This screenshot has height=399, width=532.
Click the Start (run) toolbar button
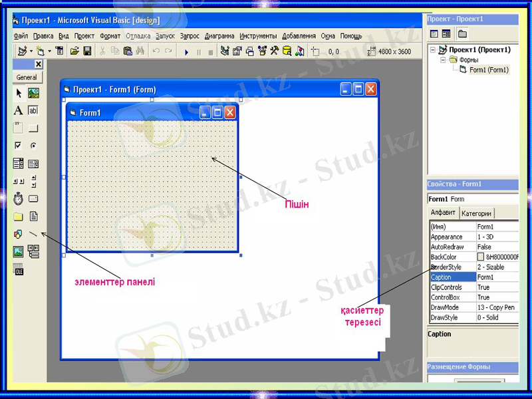[x=186, y=51]
